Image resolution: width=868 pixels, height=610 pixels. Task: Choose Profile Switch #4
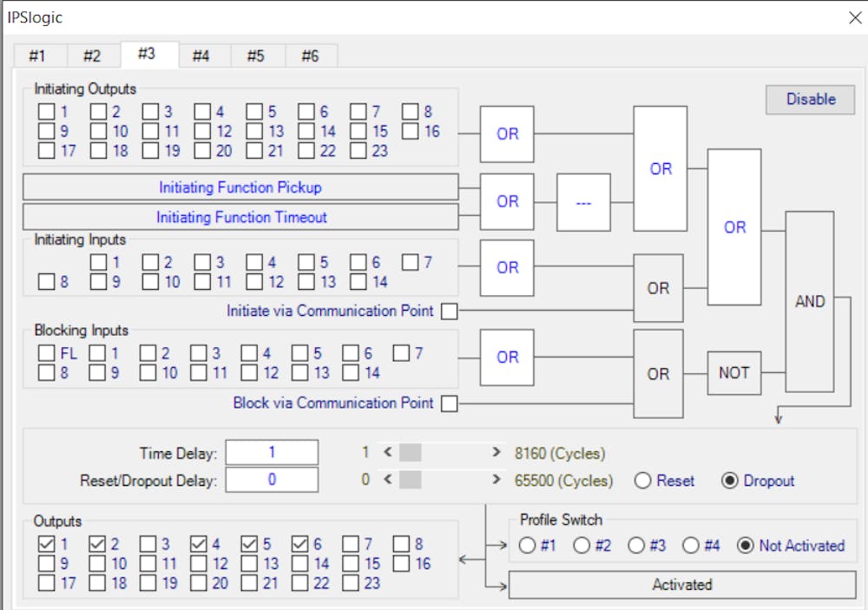(690, 546)
